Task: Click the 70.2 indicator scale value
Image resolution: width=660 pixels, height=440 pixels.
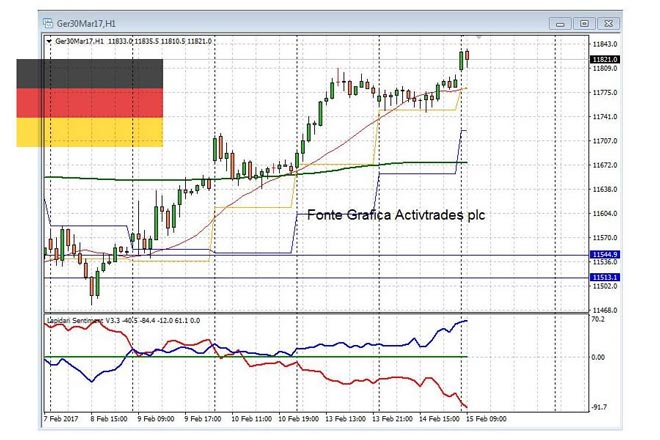Action: coord(599,321)
